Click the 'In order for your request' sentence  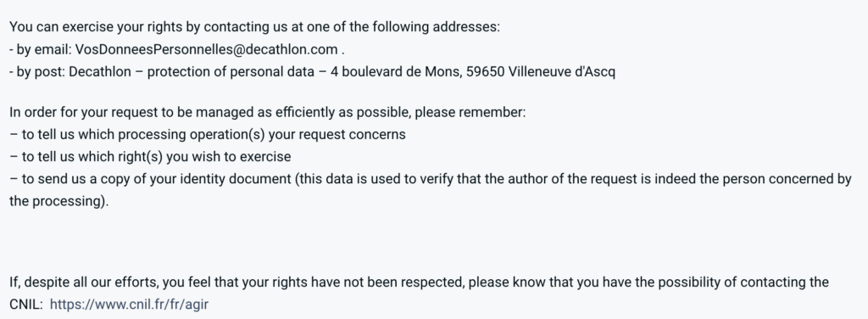[267, 113]
